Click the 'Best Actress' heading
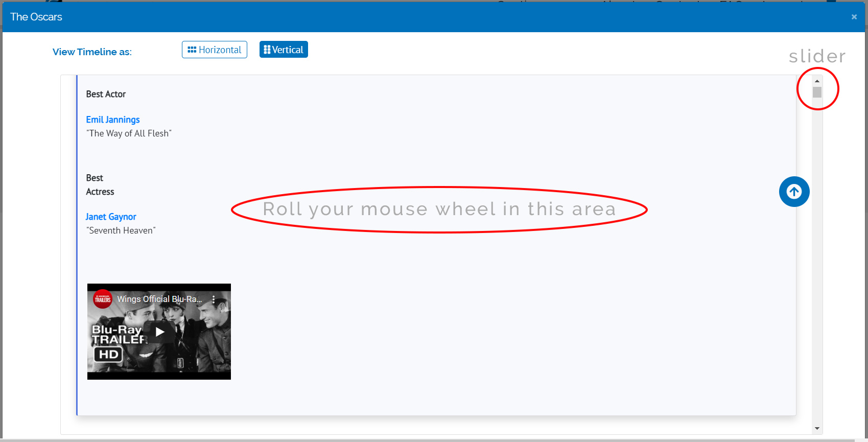Viewport: 868px width, 442px height. [x=100, y=185]
